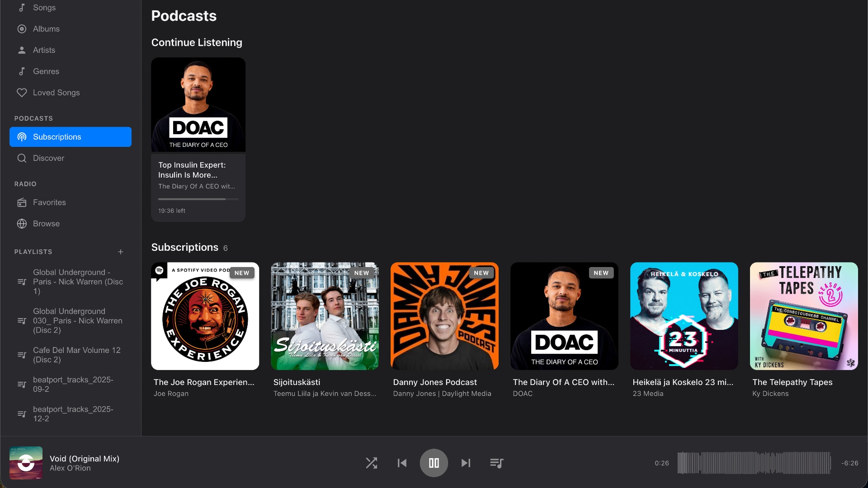
Task: Open radio Browse page
Action: coord(71,224)
